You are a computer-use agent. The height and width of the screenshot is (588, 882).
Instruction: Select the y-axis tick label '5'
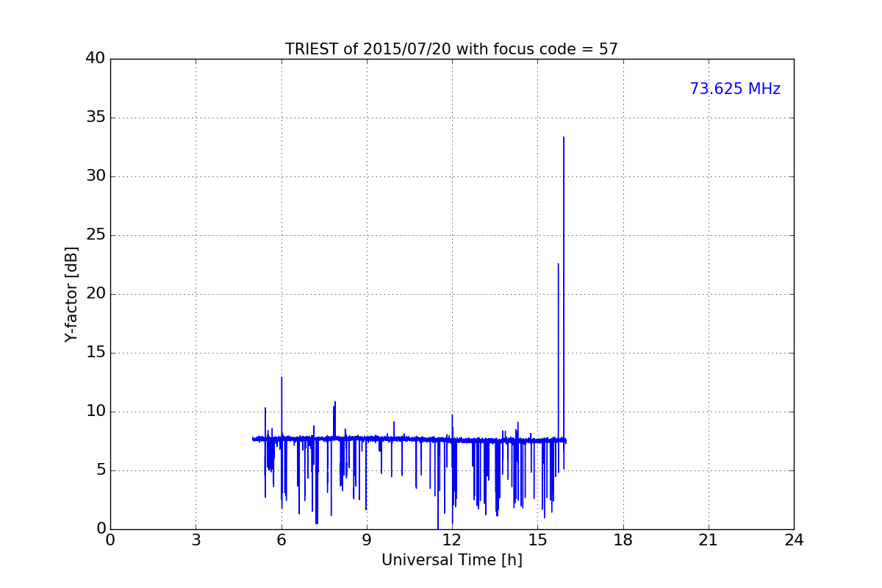pos(101,470)
